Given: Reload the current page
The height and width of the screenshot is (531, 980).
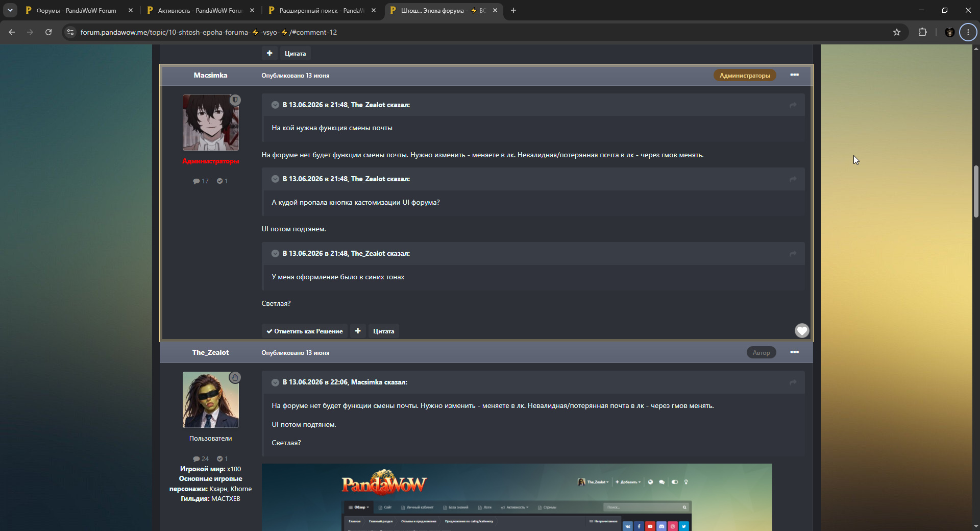Looking at the screenshot, I should [x=48, y=32].
